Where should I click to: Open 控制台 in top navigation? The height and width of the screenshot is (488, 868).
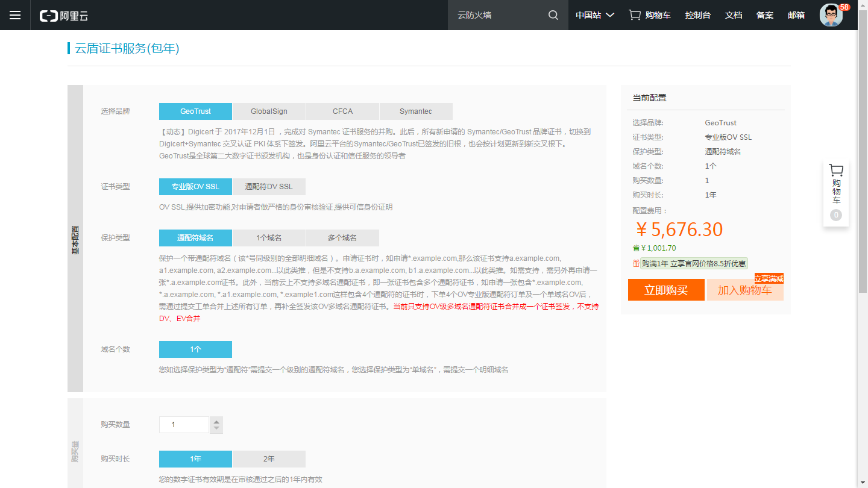[698, 15]
